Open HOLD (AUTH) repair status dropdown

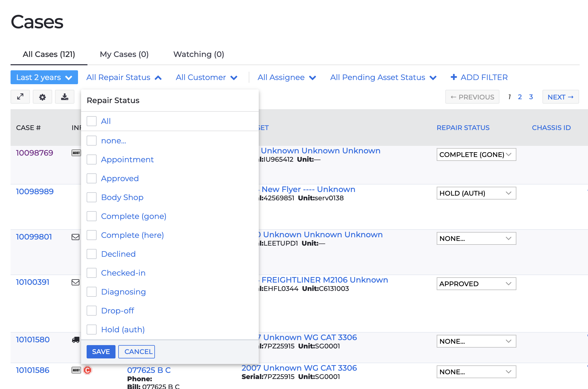point(476,193)
